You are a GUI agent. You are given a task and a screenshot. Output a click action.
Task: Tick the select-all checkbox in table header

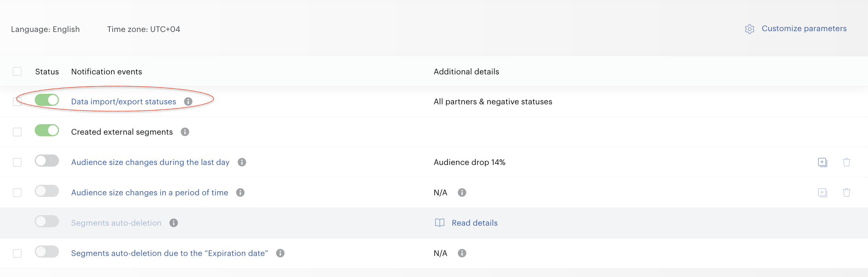pyautogui.click(x=17, y=72)
